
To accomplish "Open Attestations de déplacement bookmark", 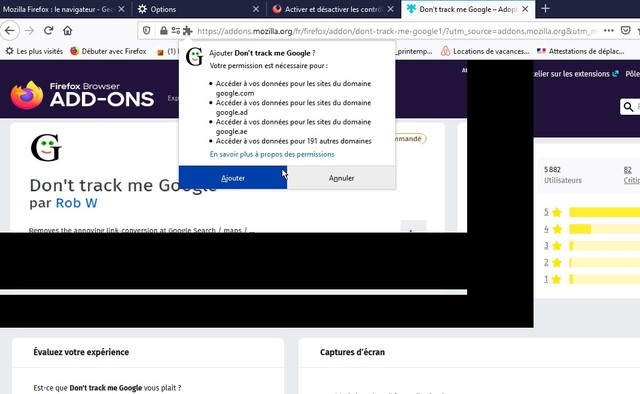I will 580,51.
